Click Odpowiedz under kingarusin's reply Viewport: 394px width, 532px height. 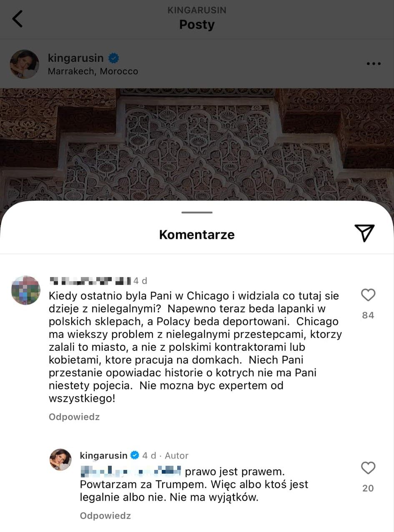105,516
